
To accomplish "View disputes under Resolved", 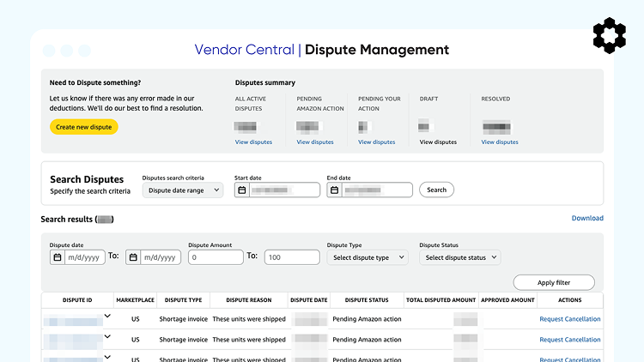I will [500, 142].
